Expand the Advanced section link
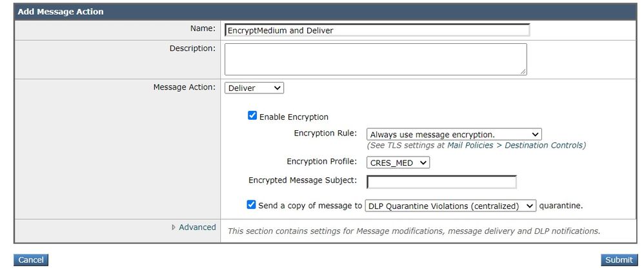Viewport: 644px width, 272px height. [197, 227]
